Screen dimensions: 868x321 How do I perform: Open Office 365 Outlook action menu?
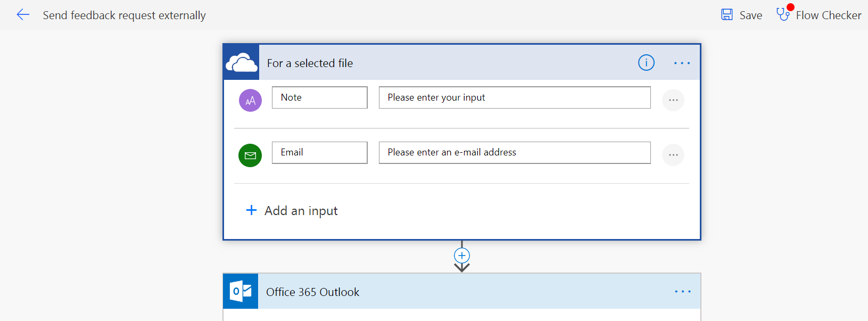tap(682, 292)
